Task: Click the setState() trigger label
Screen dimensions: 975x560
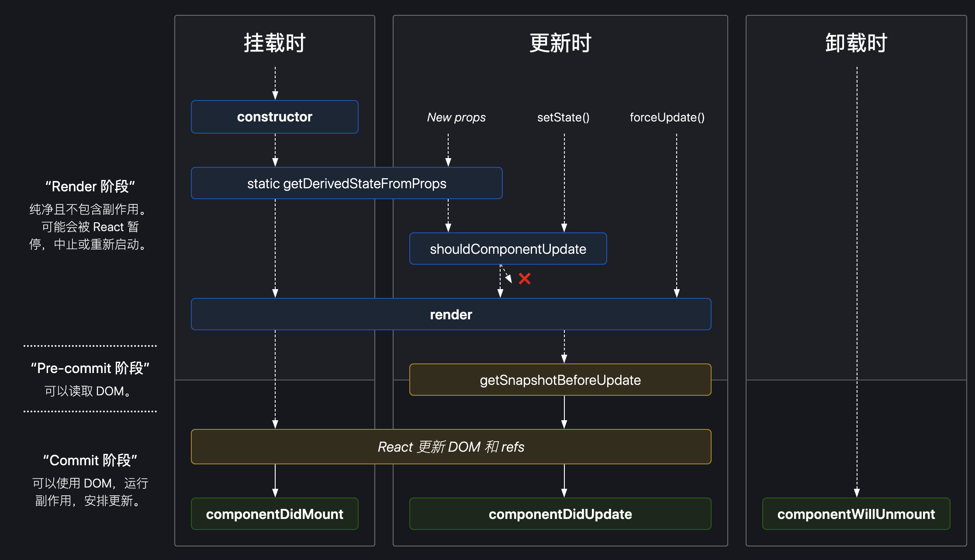Action: pos(564,117)
